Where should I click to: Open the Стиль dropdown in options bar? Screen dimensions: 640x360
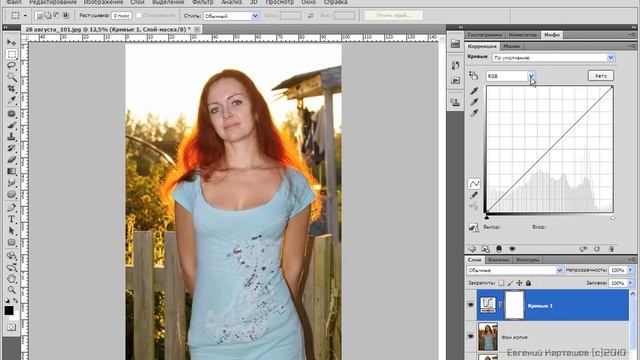pyautogui.click(x=231, y=16)
